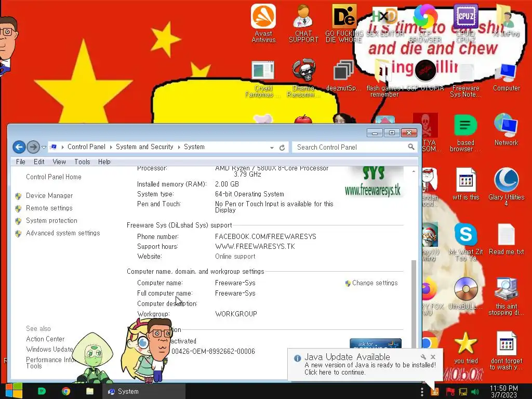
Task: Click the Forward arrow in System window
Action: pyautogui.click(x=33, y=147)
